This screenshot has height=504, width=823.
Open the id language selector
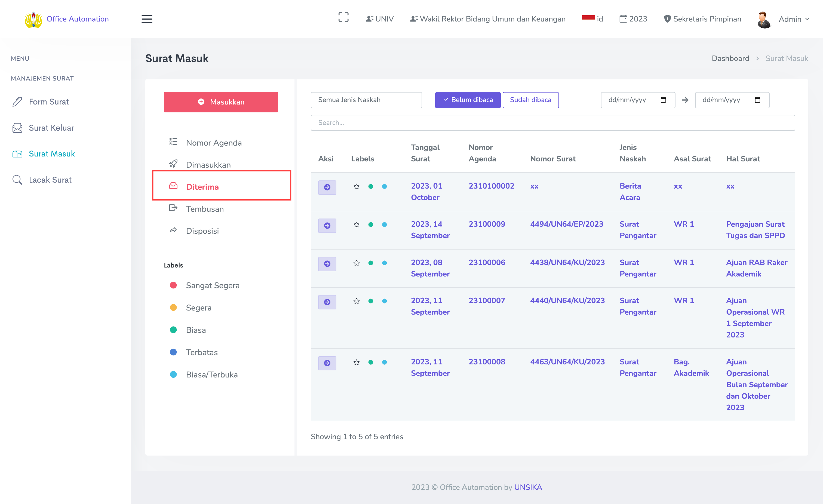(x=592, y=19)
